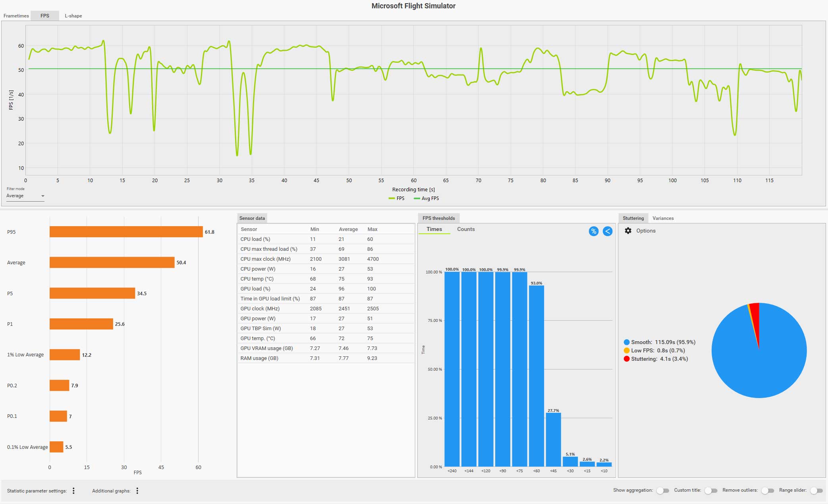
Task: Open stuttering Options gear icon
Action: pos(628,231)
